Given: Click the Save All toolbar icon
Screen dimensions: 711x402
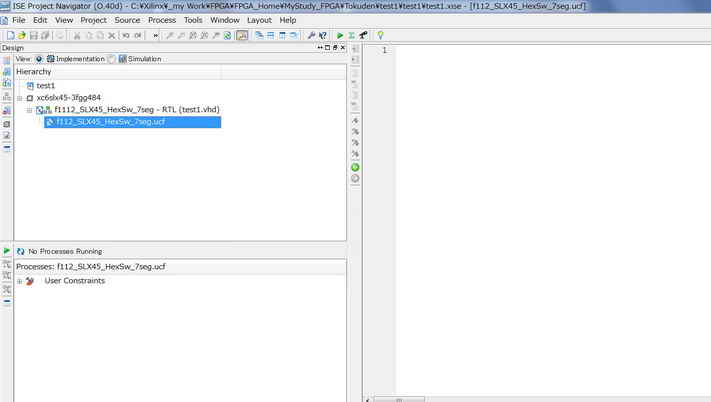Looking at the screenshot, I should point(45,35).
